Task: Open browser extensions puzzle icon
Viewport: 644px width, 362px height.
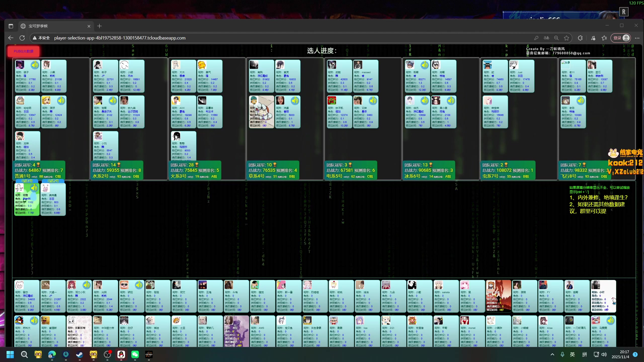Action: (x=580, y=38)
